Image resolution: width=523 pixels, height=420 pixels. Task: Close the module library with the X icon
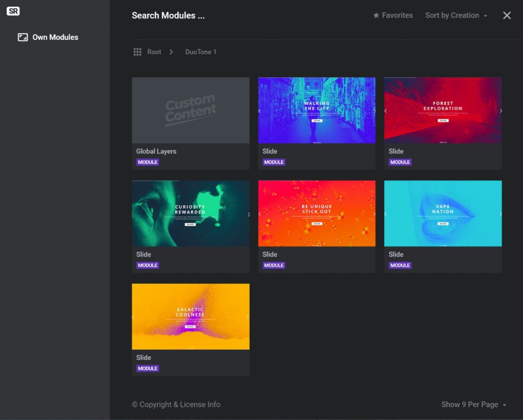pos(506,15)
